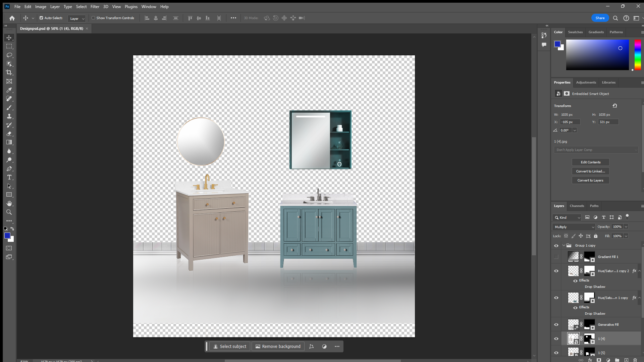Select the Rectangular Marquee tool
The image size is (644, 362).
pyautogui.click(x=9, y=46)
